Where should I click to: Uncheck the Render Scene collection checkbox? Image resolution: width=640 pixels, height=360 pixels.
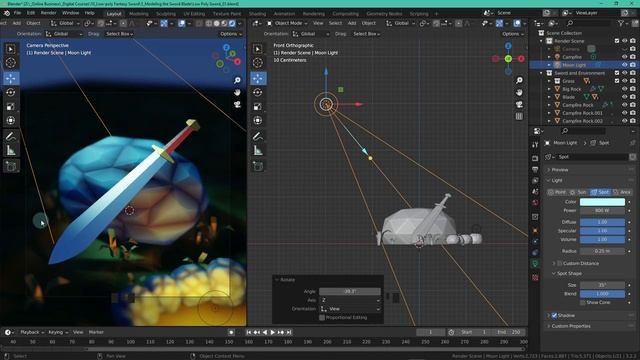click(x=617, y=41)
